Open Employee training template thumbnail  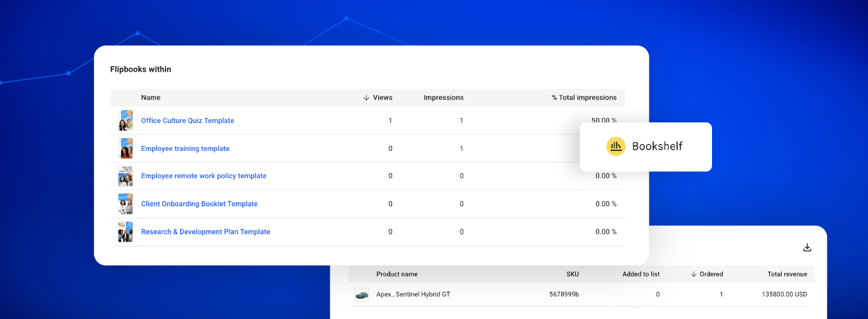[126, 148]
